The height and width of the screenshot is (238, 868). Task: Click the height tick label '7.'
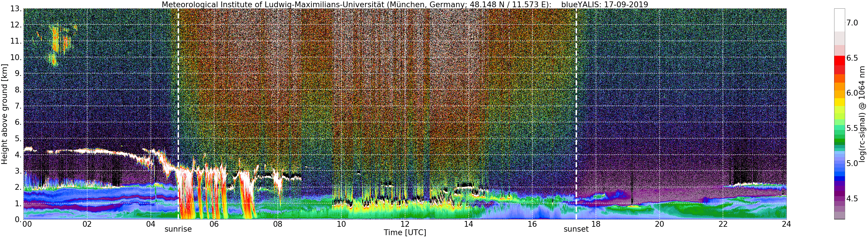coord(18,106)
